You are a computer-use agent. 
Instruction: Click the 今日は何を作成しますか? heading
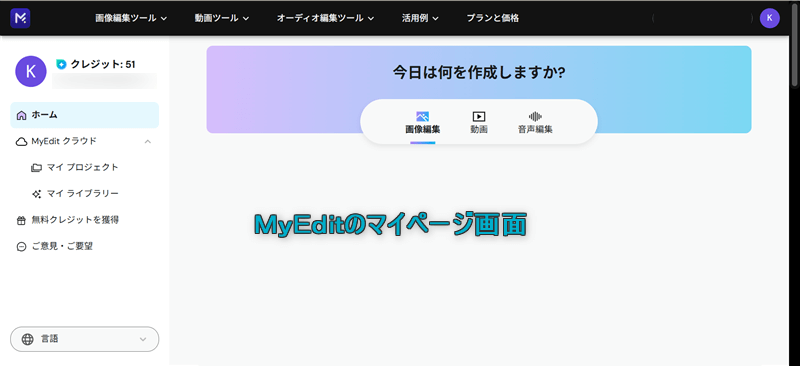pyautogui.click(x=479, y=72)
